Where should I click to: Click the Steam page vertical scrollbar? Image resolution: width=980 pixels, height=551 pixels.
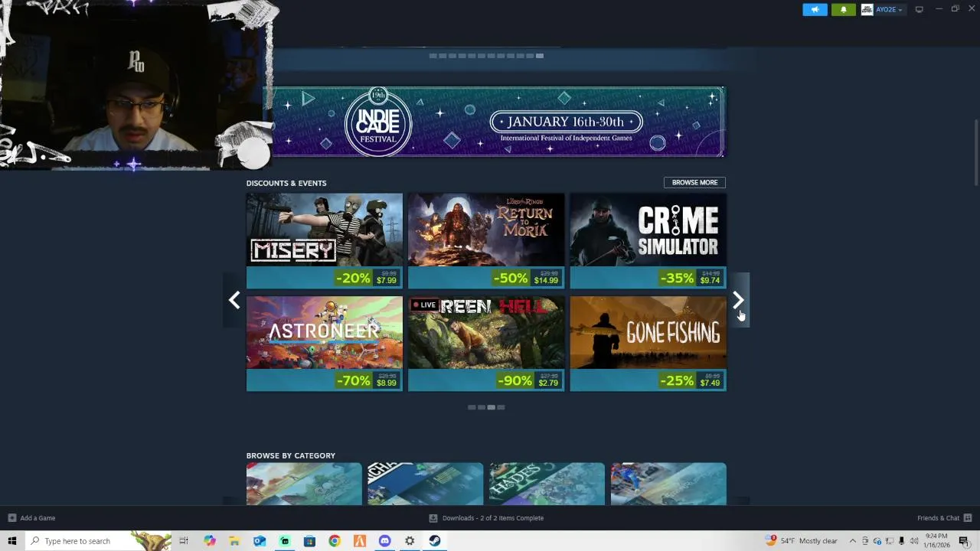pos(975,152)
